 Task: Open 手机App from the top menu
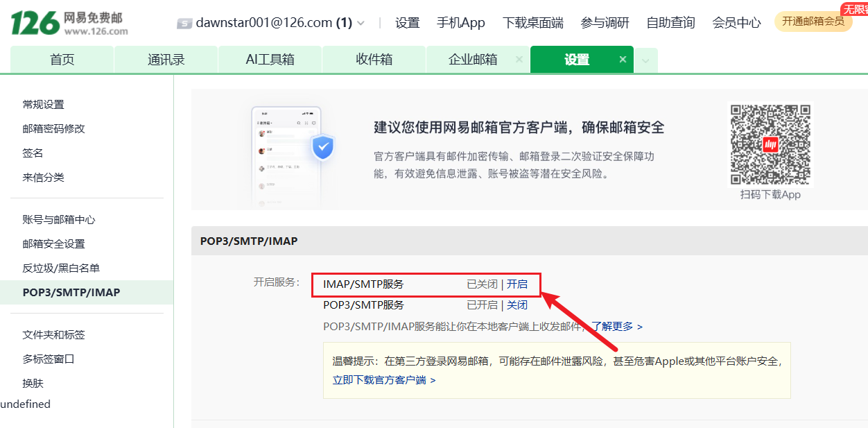click(460, 23)
